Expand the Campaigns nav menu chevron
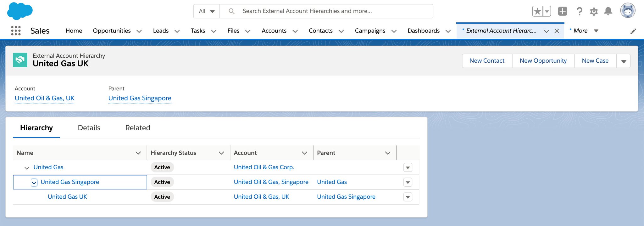The width and height of the screenshot is (644, 226). (394, 31)
